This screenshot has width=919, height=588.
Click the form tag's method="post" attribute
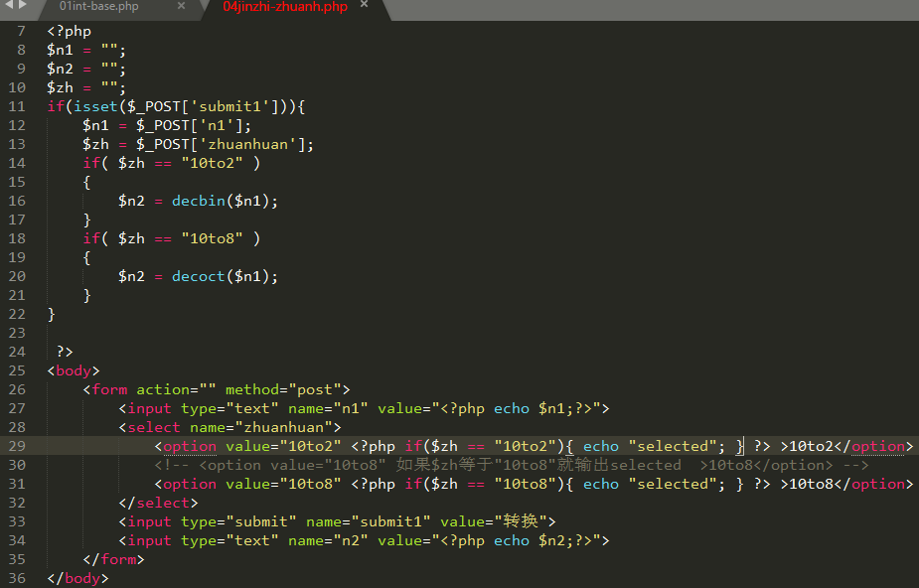[x=283, y=389]
